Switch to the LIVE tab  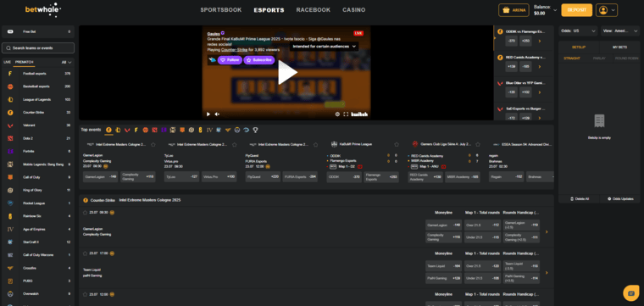pos(8,63)
